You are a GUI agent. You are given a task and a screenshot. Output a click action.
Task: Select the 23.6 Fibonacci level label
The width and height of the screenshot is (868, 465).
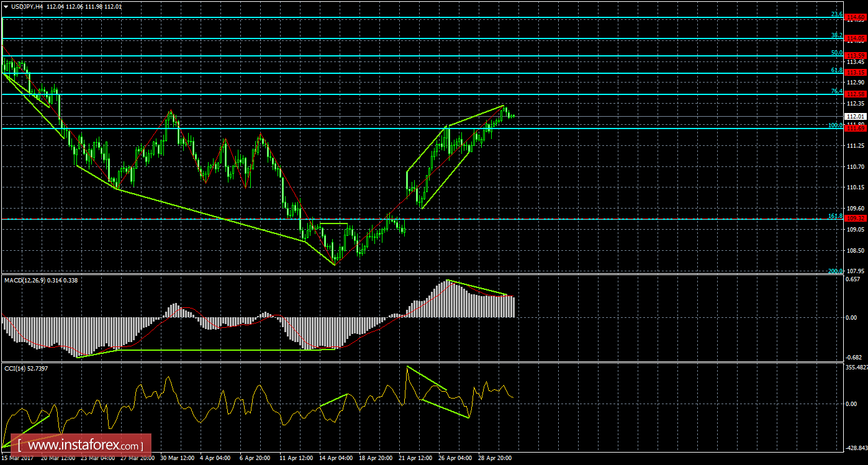[x=836, y=14]
